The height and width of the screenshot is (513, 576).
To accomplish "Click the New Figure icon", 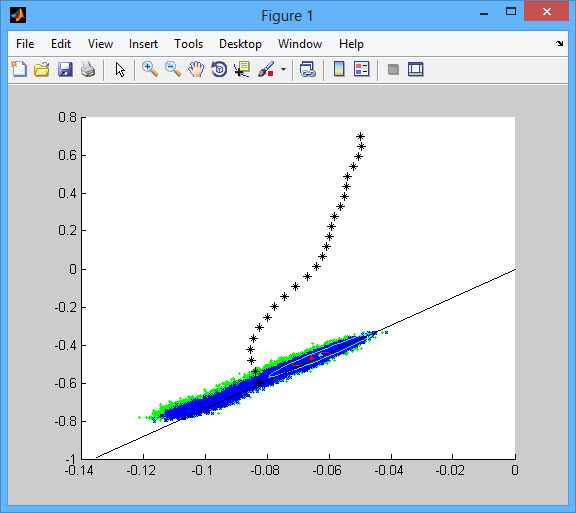I will coord(19,69).
